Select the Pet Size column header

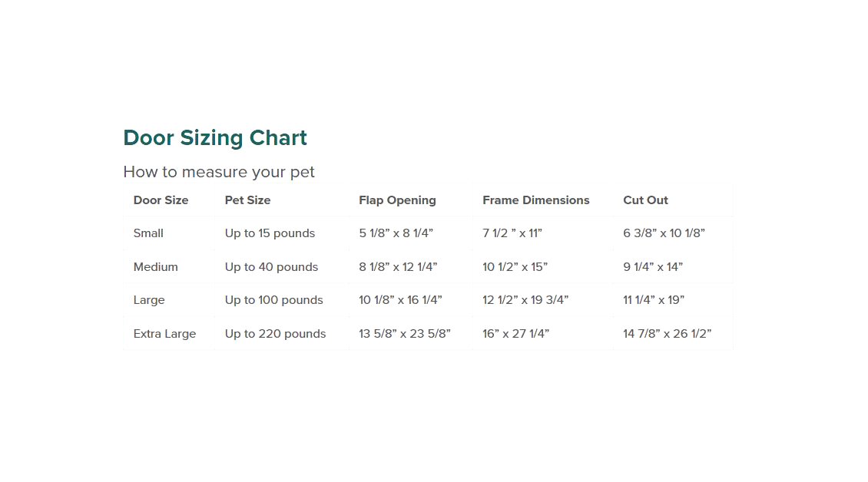(x=247, y=200)
